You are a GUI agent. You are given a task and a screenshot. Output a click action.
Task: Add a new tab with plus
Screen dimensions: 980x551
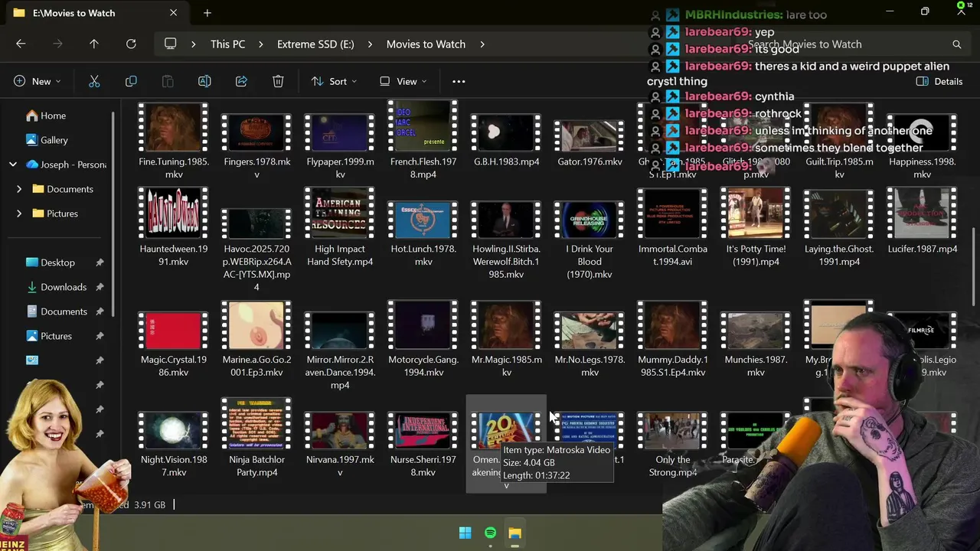point(207,13)
